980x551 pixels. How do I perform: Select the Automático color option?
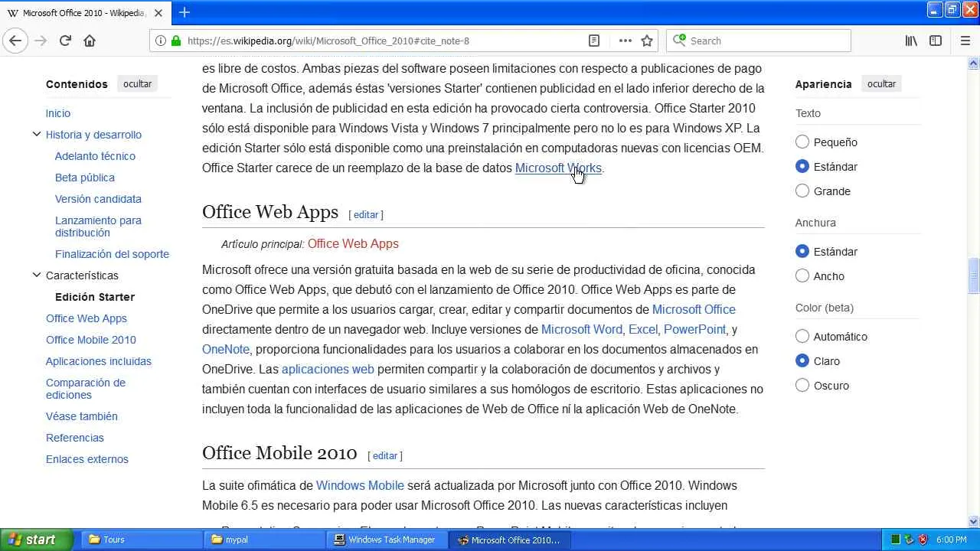pyautogui.click(x=802, y=337)
